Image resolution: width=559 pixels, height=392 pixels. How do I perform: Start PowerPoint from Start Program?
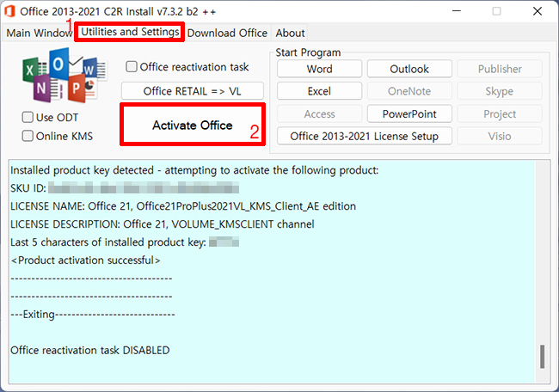click(409, 114)
